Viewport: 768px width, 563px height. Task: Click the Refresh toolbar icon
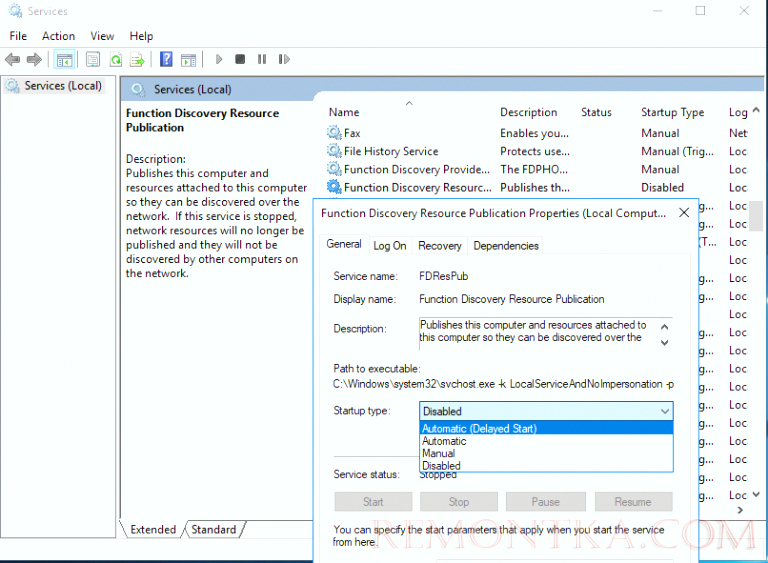coord(116,60)
